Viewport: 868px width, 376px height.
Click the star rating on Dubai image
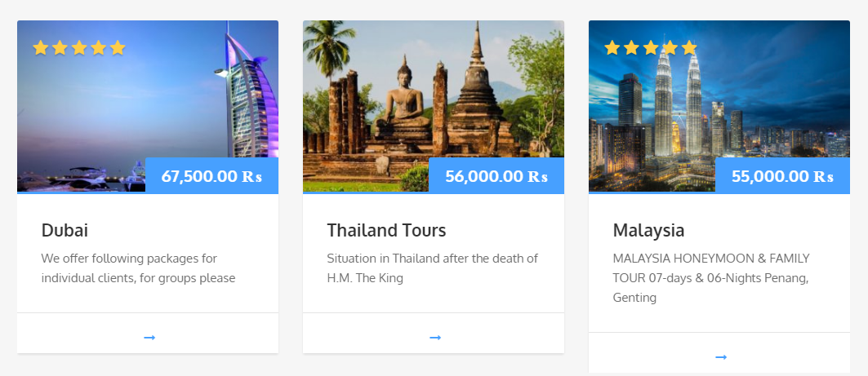coord(79,48)
